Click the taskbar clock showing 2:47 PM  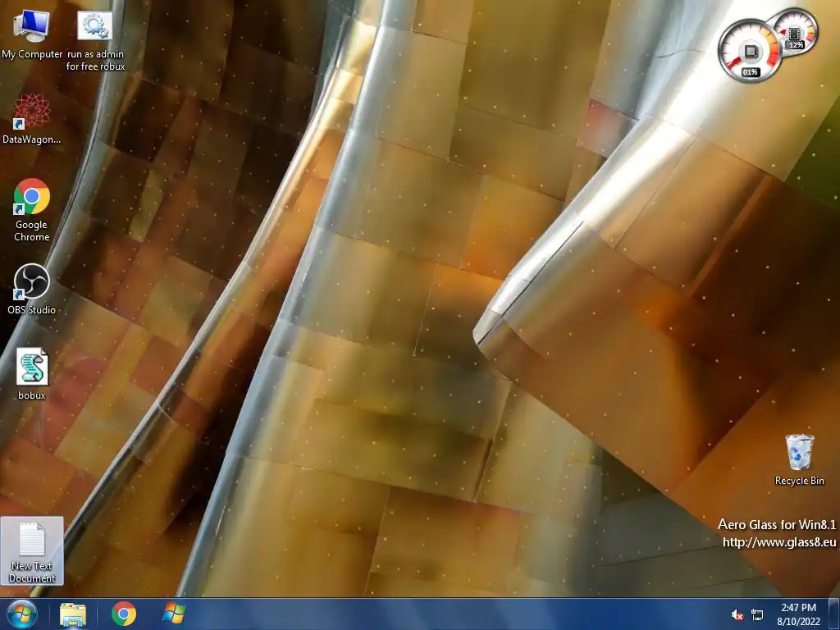point(799,608)
